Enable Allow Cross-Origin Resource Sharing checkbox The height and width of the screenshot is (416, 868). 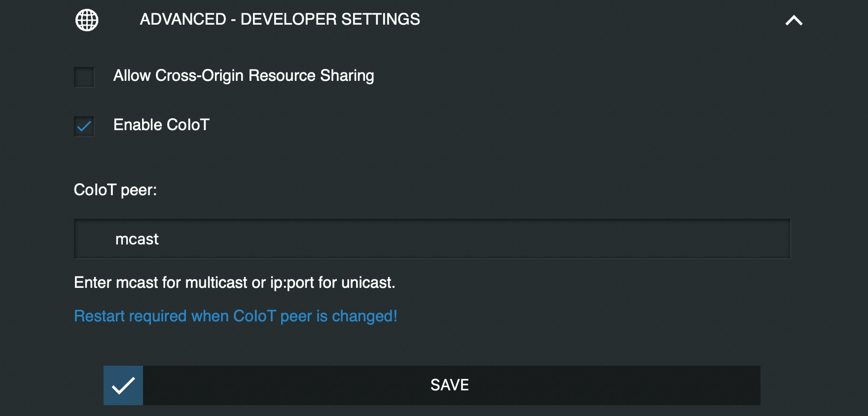[84, 77]
